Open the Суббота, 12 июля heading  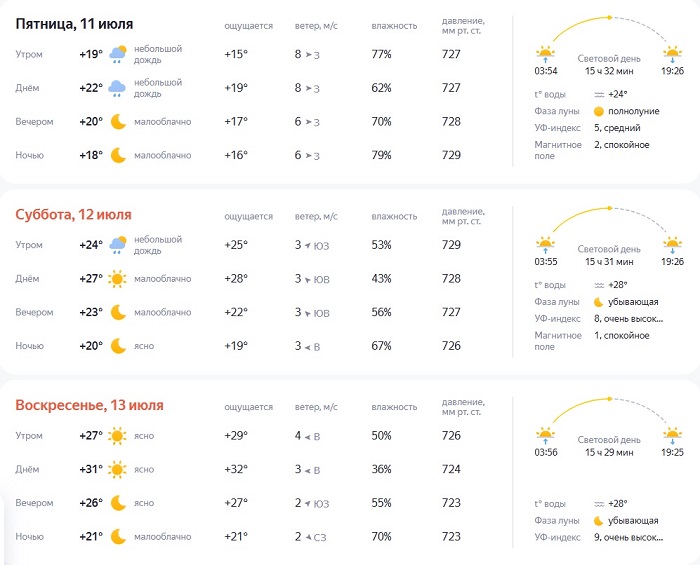click(x=73, y=214)
